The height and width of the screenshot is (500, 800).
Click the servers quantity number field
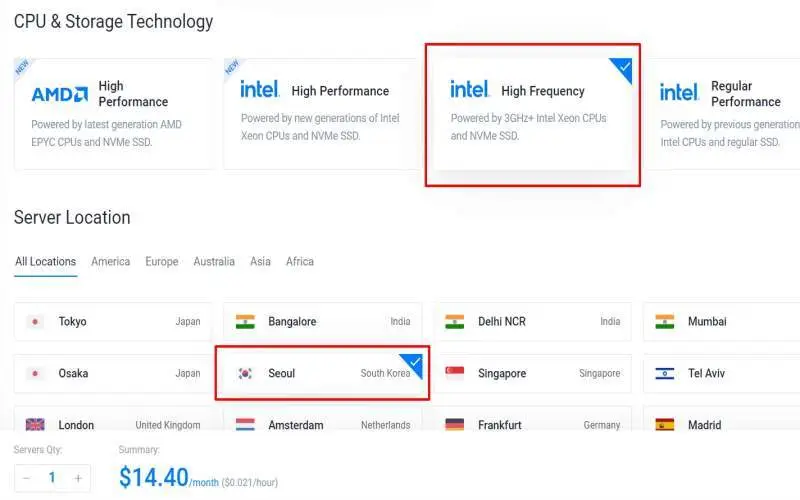tap(52, 478)
